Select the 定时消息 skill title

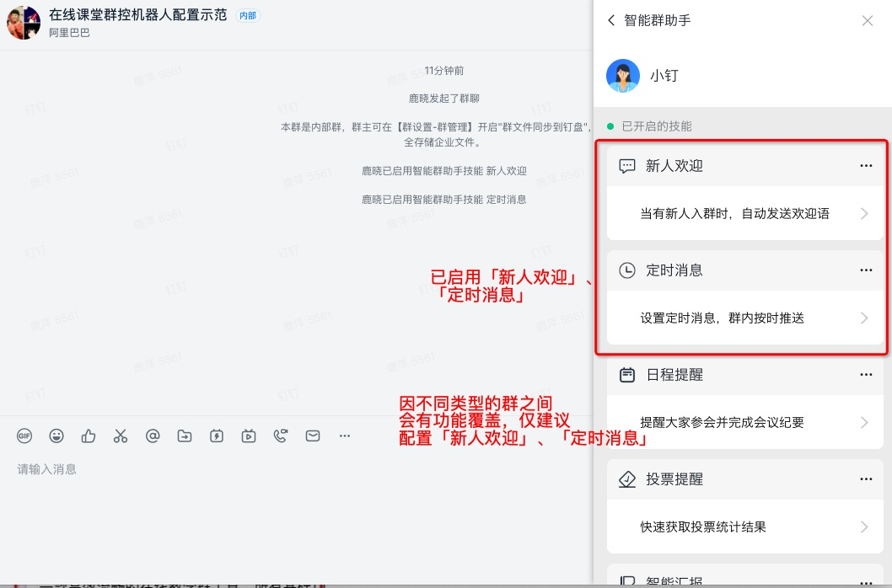pos(674,270)
